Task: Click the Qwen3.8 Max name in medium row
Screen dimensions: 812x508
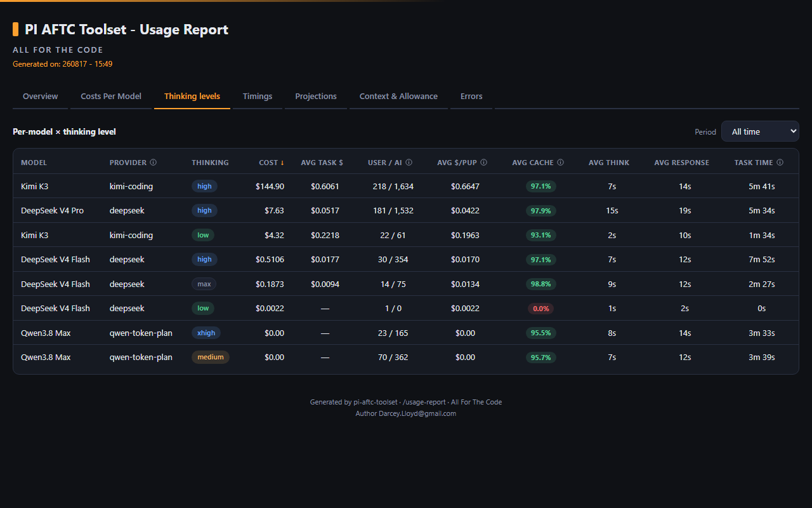Action: (x=46, y=357)
